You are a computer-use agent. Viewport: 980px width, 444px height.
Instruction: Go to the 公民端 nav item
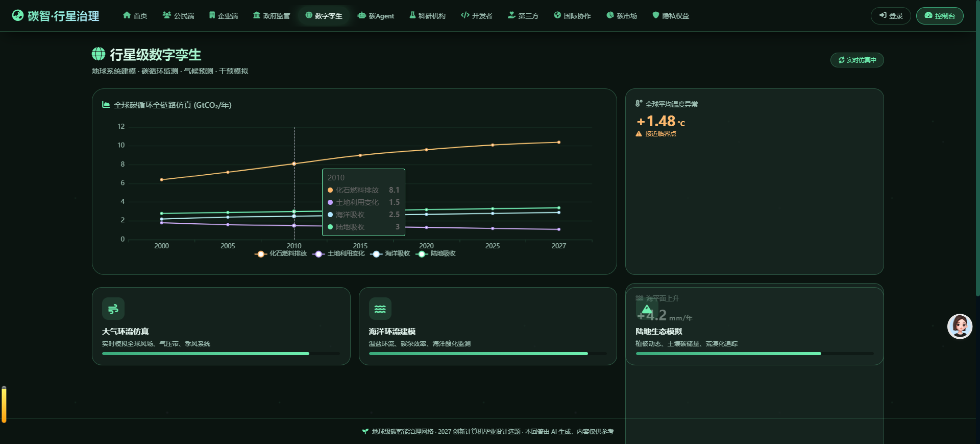(178, 16)
